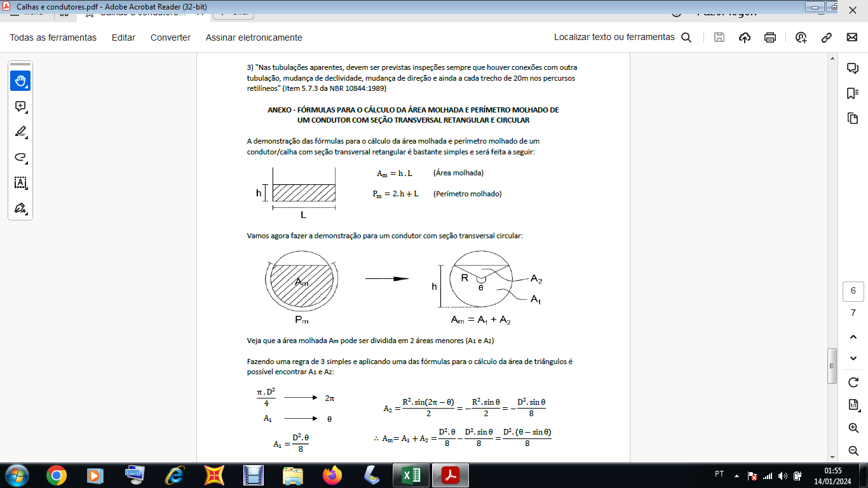The height and width of the screenshot is (488, 868).
Task: Open the fill and sign pen tool
Action: [20, 208]
